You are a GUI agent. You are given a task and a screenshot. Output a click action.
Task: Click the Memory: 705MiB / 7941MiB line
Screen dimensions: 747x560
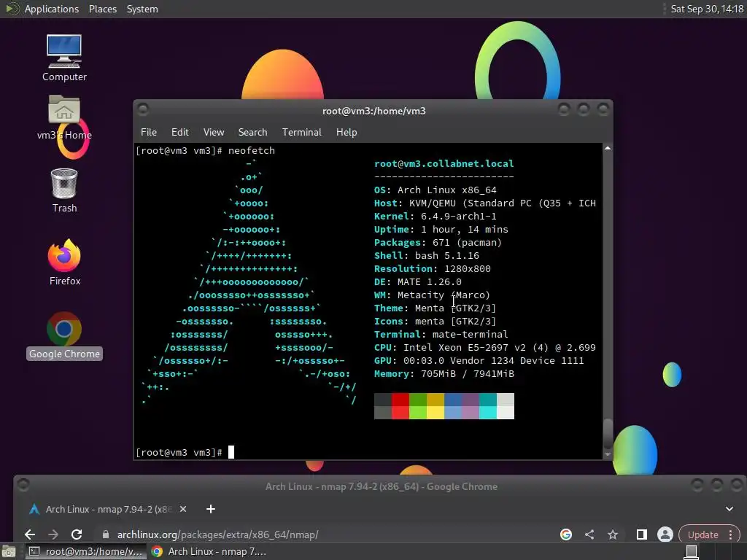[x=444, y=374]
